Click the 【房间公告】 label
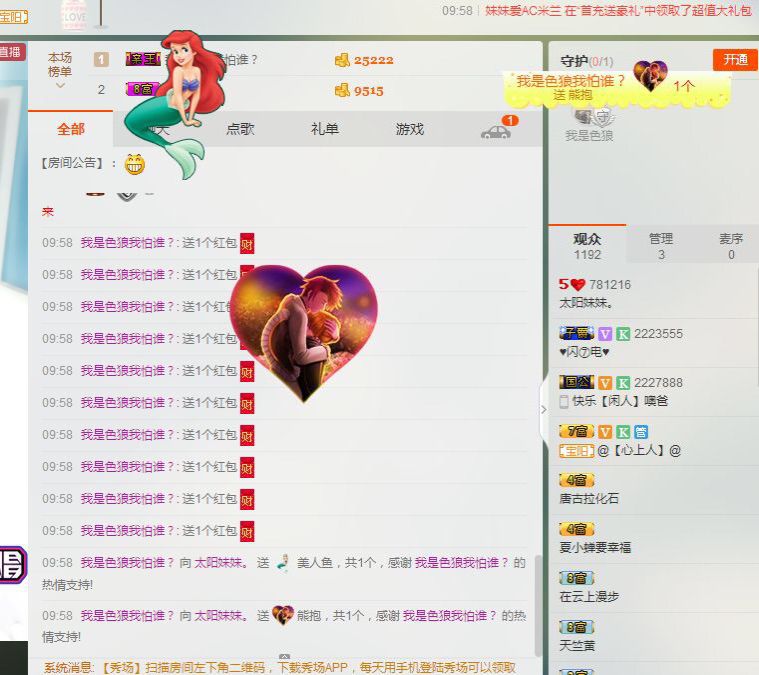Image resolution: width=759 pixels, height=675 pixels. coord(72,163)
